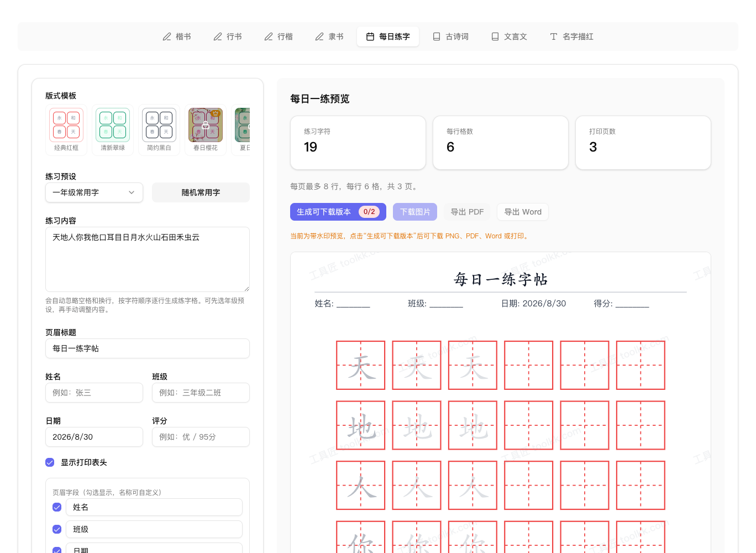
Task: Open the 行楷 tab
Action: [x=279, y=36]
